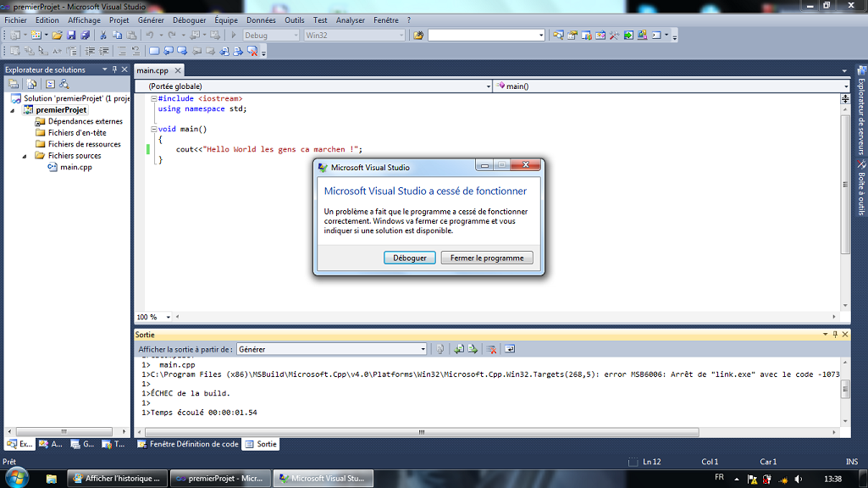The height and width of the screenshot is (488, 868).
Task: Open the Boîte à outils side tab
Action: 861,188
